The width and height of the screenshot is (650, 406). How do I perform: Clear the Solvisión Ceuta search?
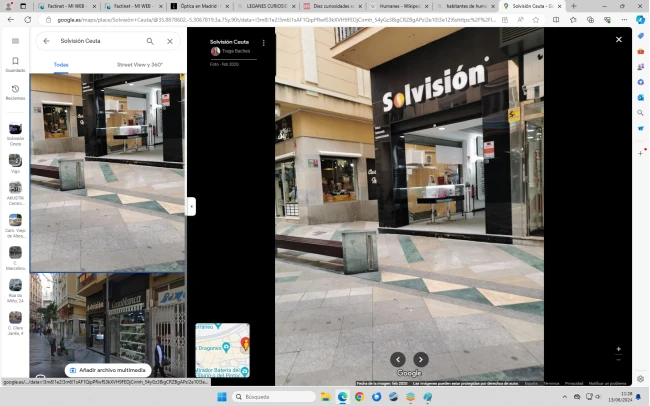coord(170,41)
